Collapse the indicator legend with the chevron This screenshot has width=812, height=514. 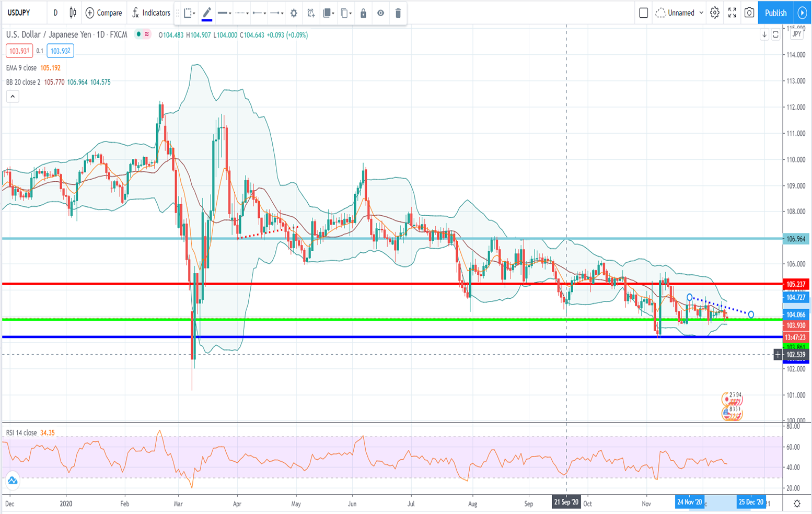(13, 97)
